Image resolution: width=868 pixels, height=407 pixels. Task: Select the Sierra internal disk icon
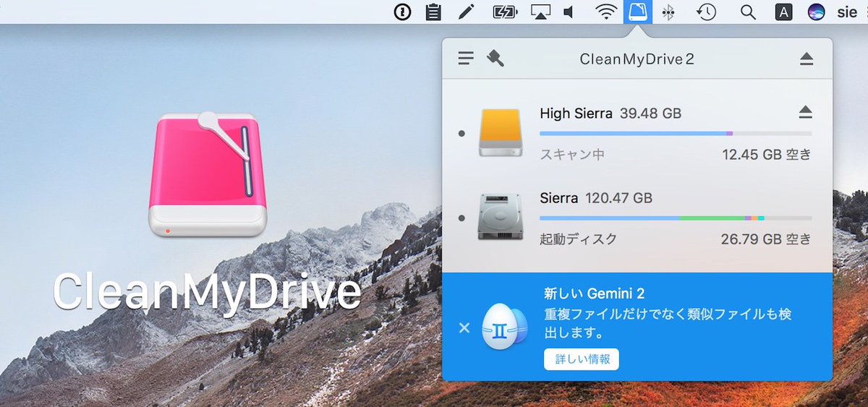pyautogui.click(x=499, y=216)
